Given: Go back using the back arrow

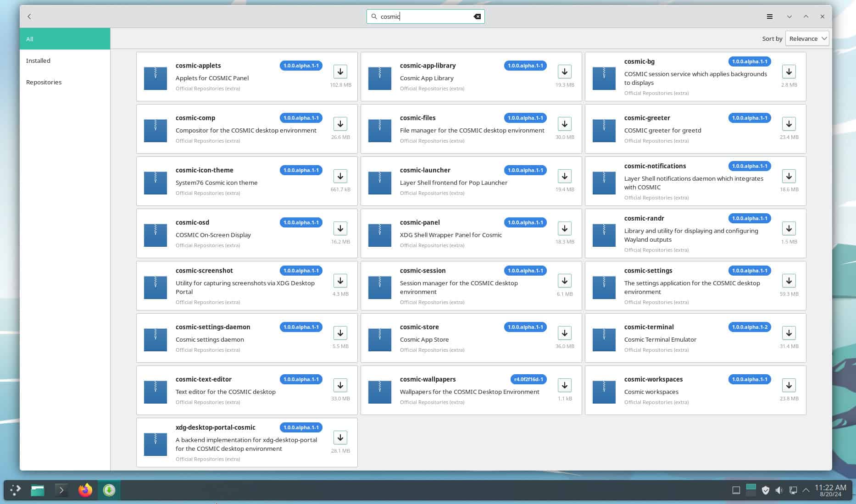Looking at the screenshot, I should coord(29,17).
